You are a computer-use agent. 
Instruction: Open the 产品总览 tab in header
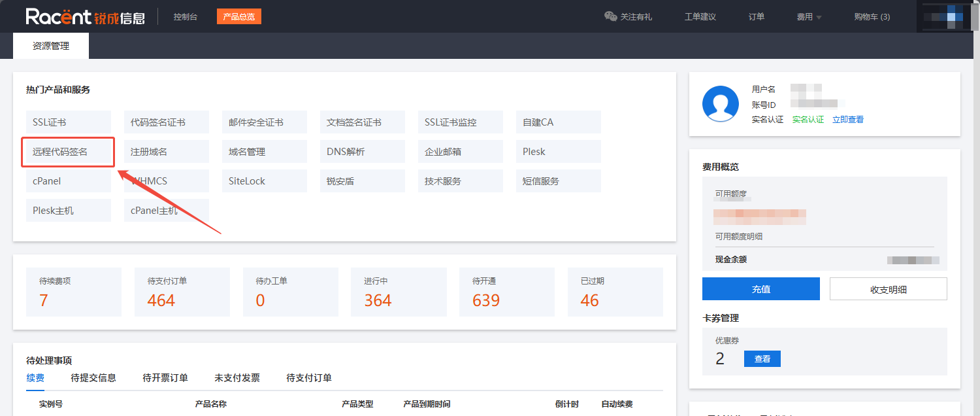pos(238,17)
